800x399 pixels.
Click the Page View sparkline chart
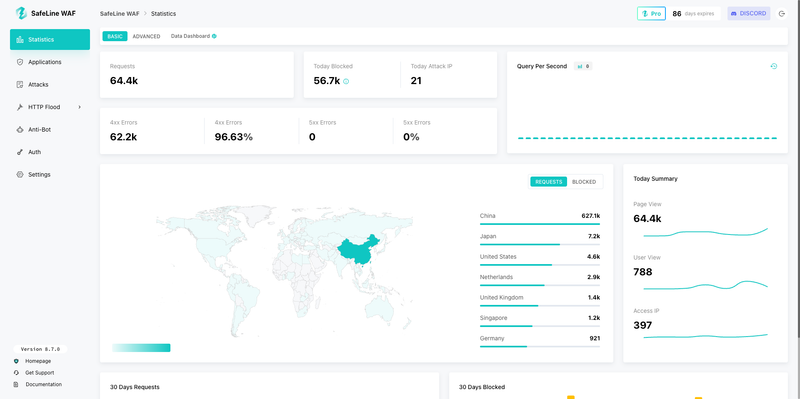705,233
